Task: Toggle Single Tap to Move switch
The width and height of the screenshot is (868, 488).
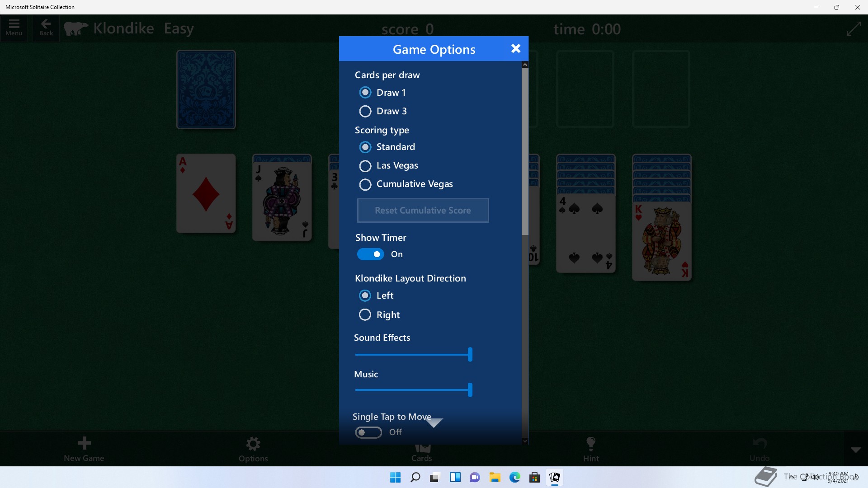Action: coord(368,432)
